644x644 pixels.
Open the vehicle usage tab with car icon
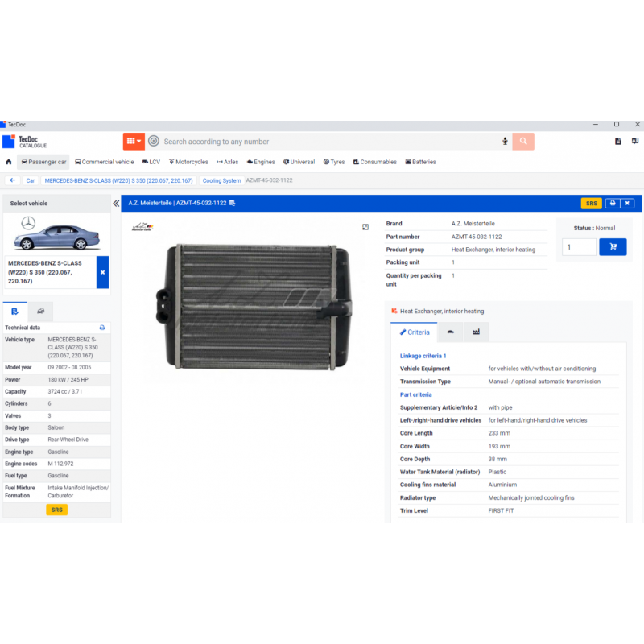pyautogui.click(x=450, y=331)
